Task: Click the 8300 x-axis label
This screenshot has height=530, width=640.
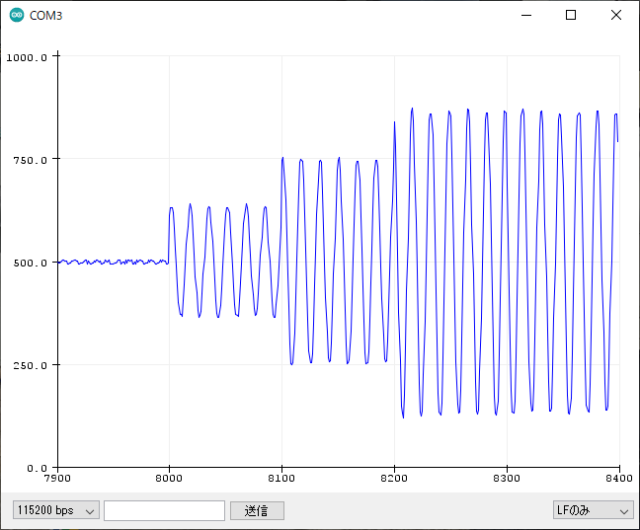Action: [507, 478]
